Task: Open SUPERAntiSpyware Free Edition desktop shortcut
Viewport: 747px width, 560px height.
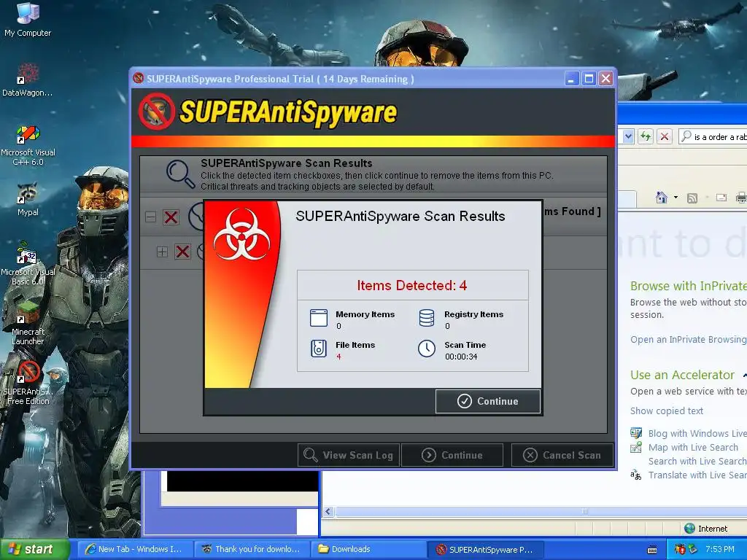Action: coord(28,384)
